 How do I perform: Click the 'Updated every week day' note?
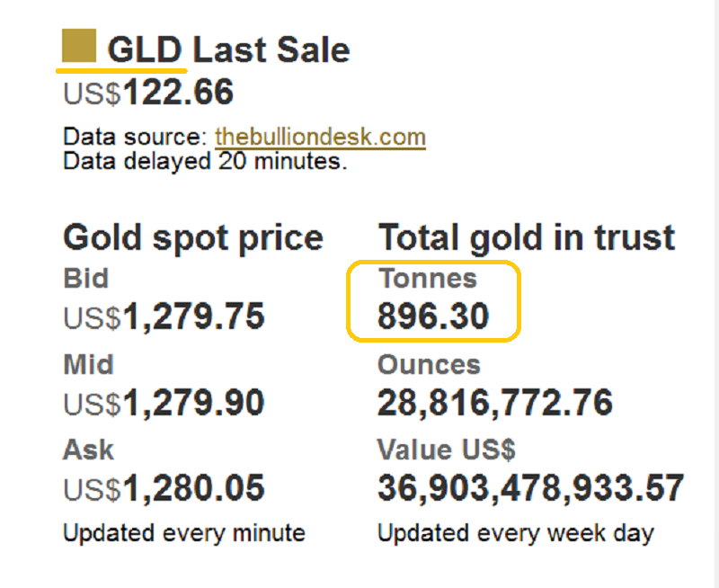pyautogui.click(x=515, y=532)
